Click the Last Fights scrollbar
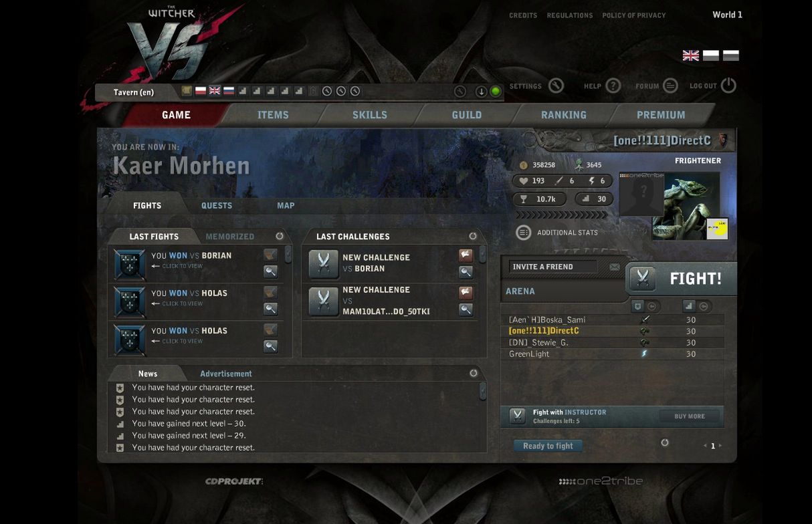 288,253
